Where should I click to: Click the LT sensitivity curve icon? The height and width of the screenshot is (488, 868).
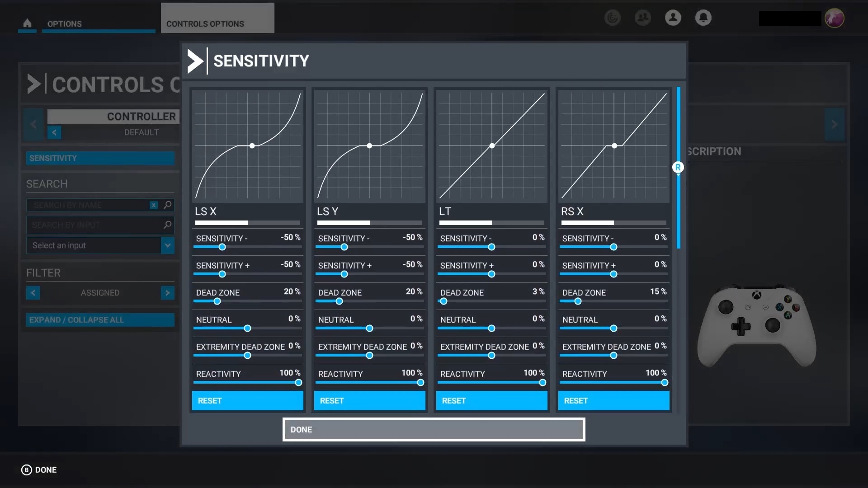(491, 145)
